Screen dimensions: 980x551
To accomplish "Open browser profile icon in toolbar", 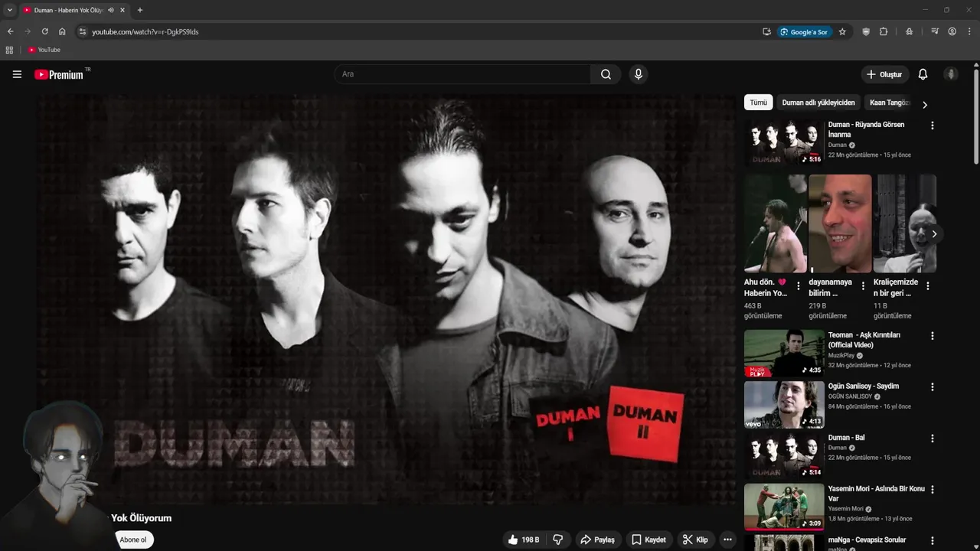I will (952, 31).
